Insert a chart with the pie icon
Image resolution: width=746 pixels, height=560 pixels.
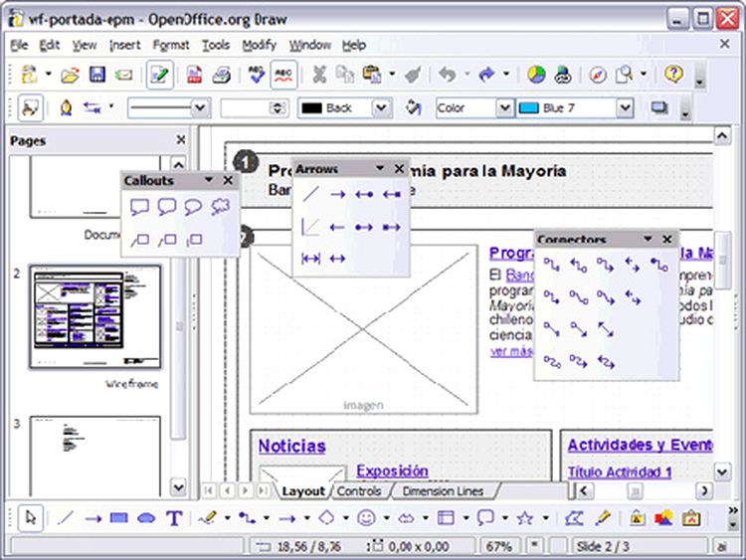tap(536, 75)
